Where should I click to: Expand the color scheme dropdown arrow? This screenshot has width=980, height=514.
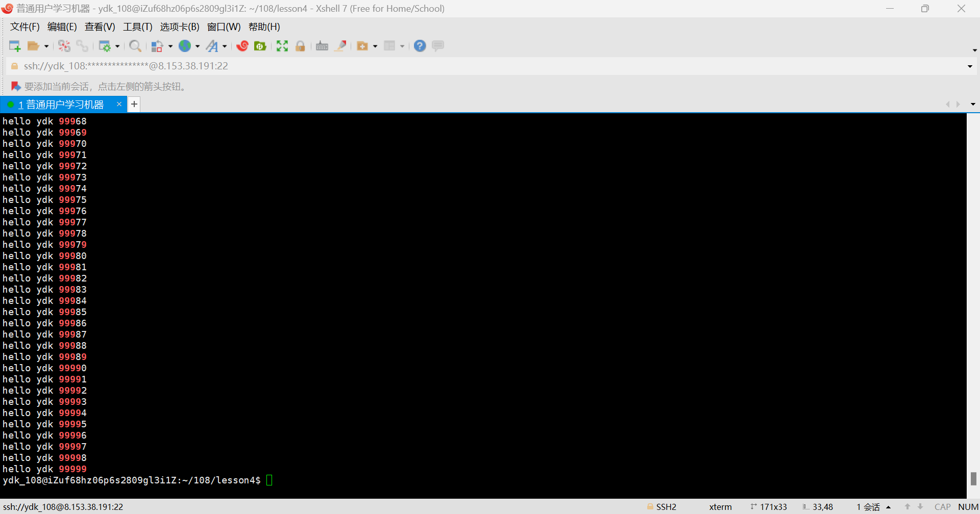pos(170,46)
